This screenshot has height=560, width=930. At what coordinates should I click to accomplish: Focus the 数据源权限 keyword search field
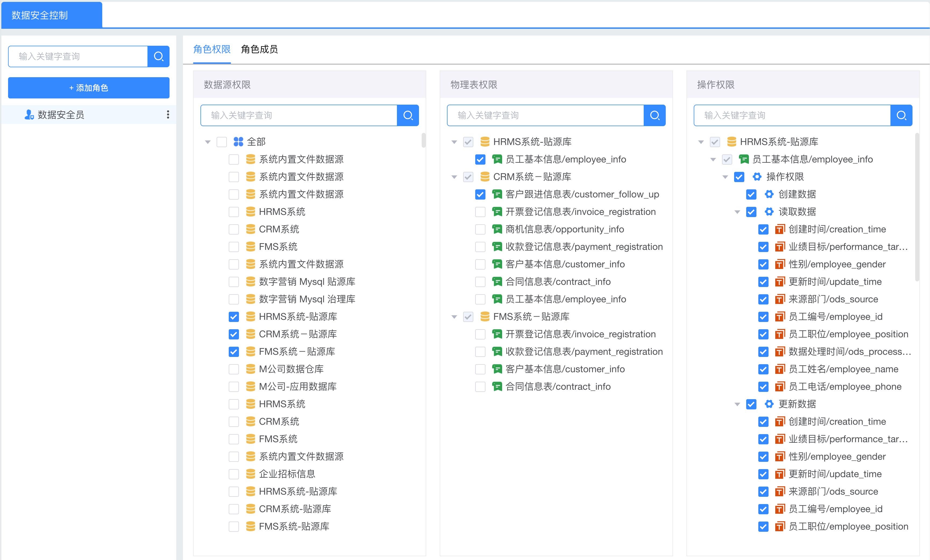tap(298, 115)
